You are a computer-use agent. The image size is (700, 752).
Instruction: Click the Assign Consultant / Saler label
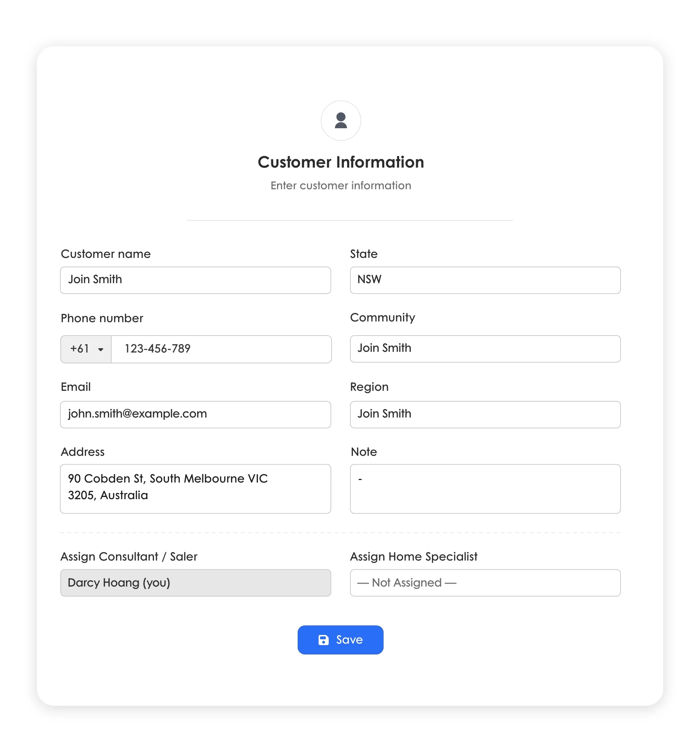pos(129,557)
